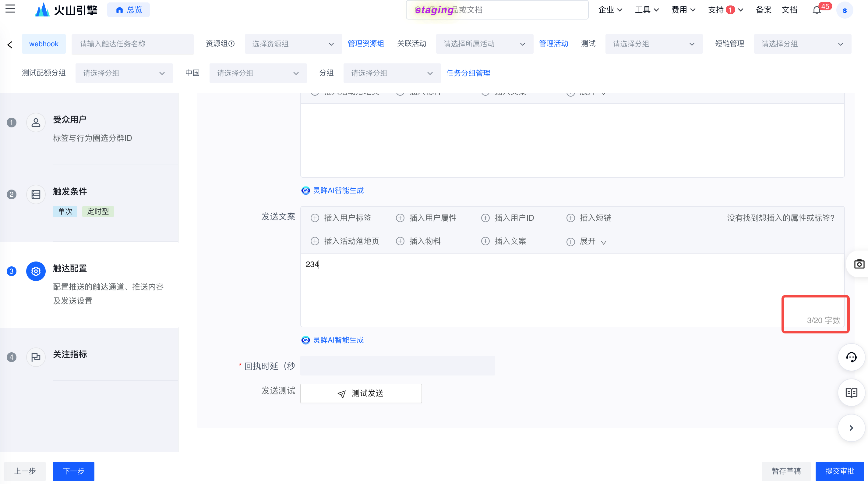Click the 下一步 button
This screenshot has height=484, width=868.
coord(73,472)
